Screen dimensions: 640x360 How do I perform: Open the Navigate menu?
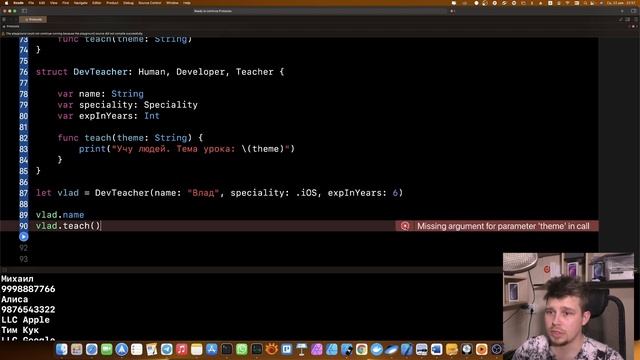(80, 3)
